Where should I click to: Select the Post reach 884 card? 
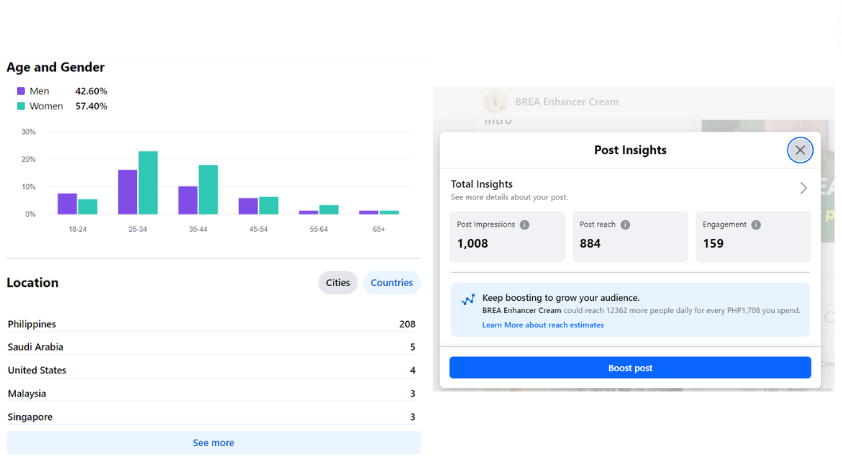(x=630, y=237)
